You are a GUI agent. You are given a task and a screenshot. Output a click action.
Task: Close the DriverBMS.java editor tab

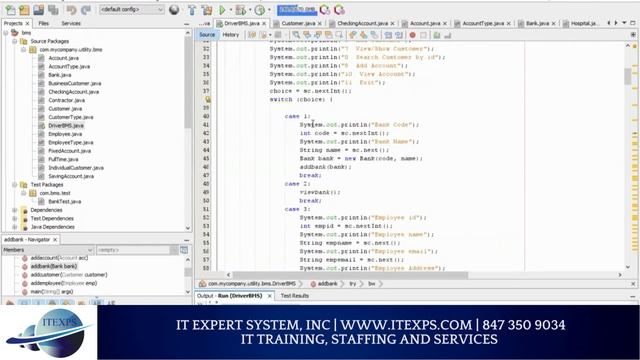pyautogui.click(x=264, y=24)
